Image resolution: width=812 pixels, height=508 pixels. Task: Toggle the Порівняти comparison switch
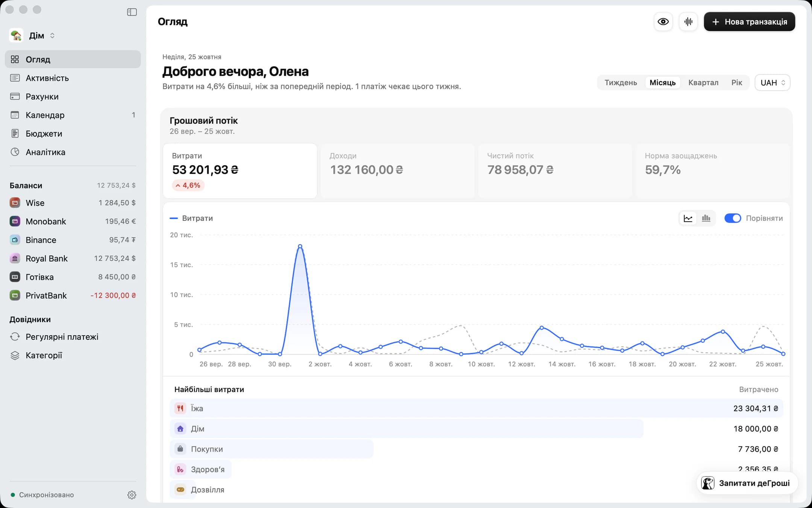(732, 218)
